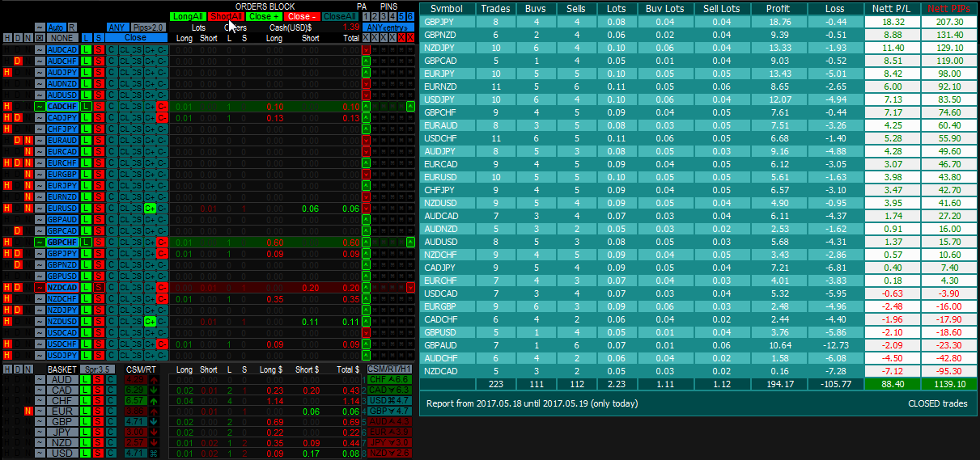The width and height of the screenshot is (980, 460).
Task: Toggle the H flag on AUDJPY
Action: click(x=6, y=72)
